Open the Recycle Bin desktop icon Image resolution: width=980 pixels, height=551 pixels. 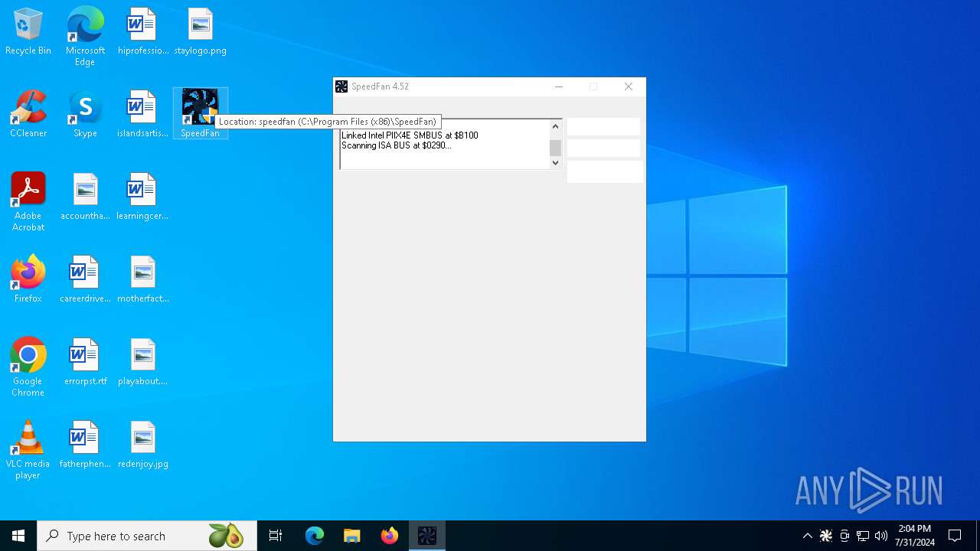click(28, 31)
